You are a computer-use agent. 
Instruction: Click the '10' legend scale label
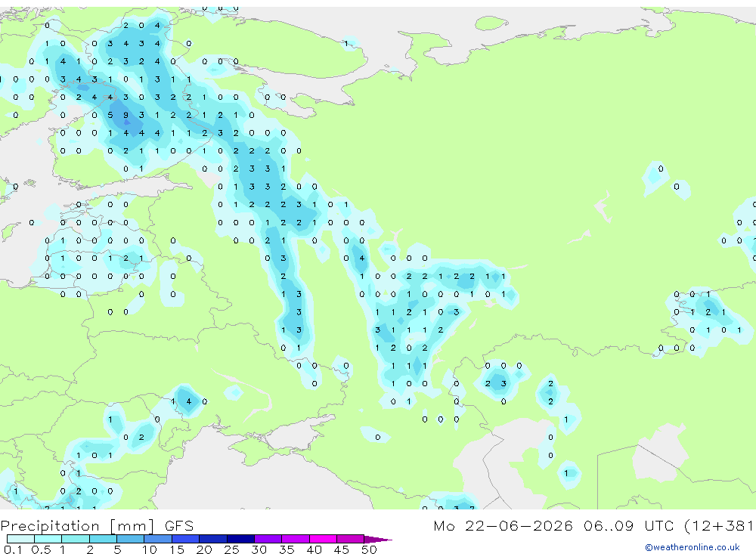(150, 549)
